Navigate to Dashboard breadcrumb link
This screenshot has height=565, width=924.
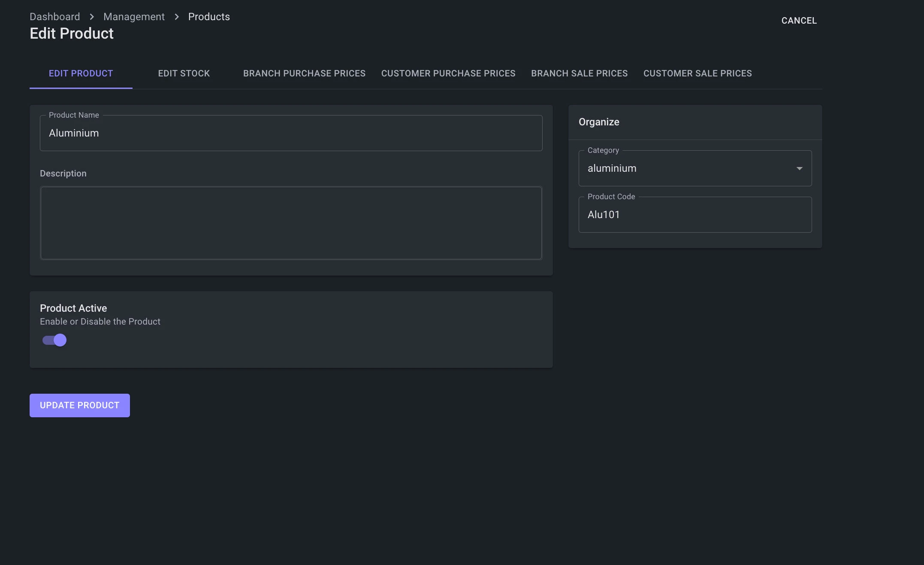(x=54, y=17)
